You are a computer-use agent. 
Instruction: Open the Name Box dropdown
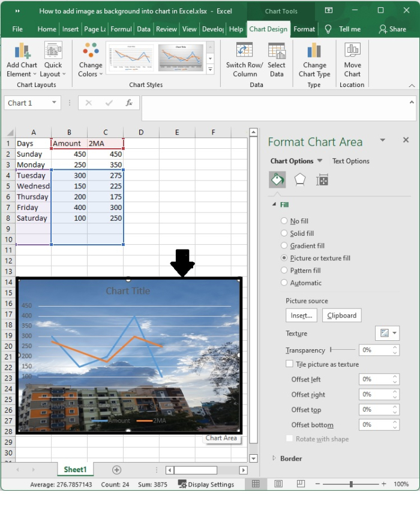pos(54,103)
